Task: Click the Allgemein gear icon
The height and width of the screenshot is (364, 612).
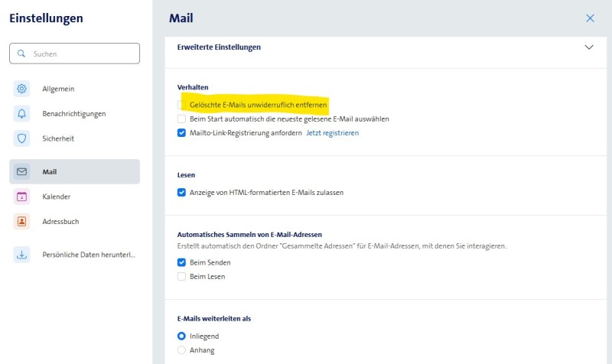Action: [21, 89]
